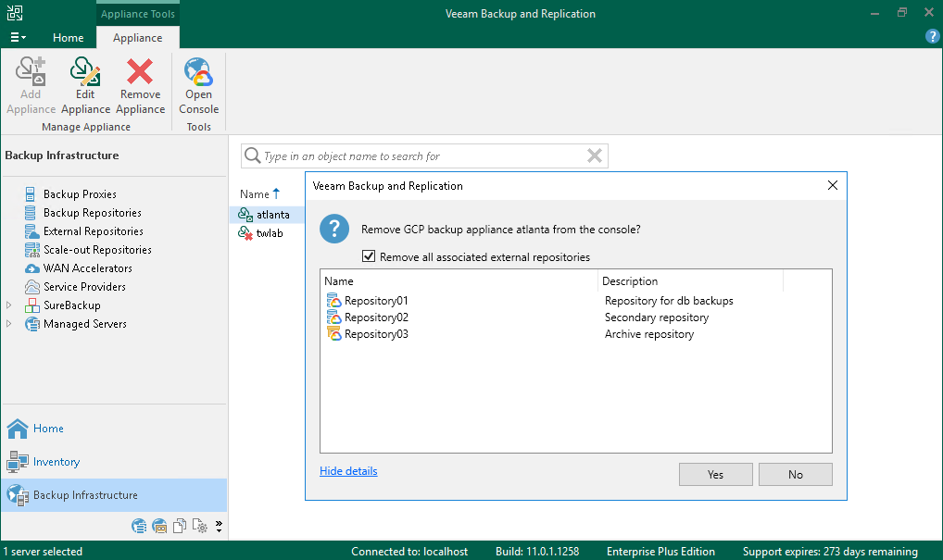
Task: Click the 'Build: 11.0.1.1258' status text
Action: [x=537, y=552]
